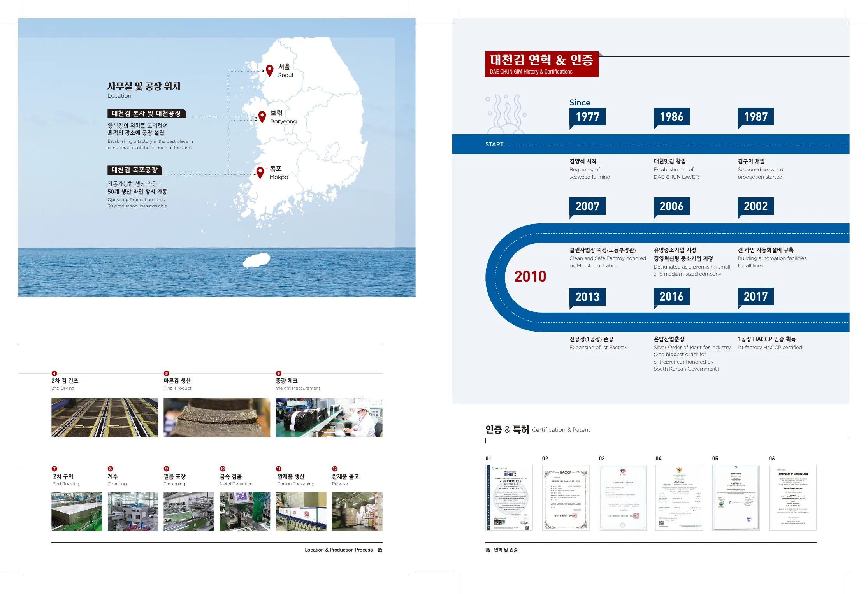Click the '전 라인 자동화설비 구축' milestone title

tap(766, 250)
